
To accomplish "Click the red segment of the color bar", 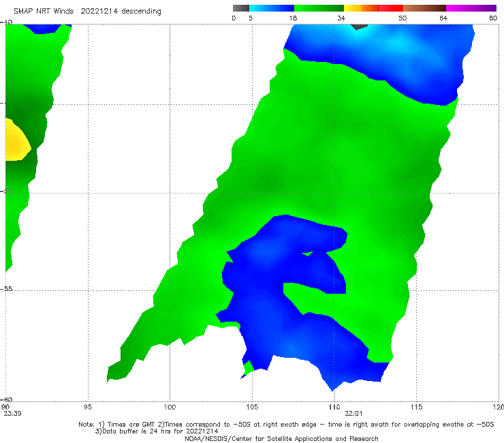I will pos(391,8).
